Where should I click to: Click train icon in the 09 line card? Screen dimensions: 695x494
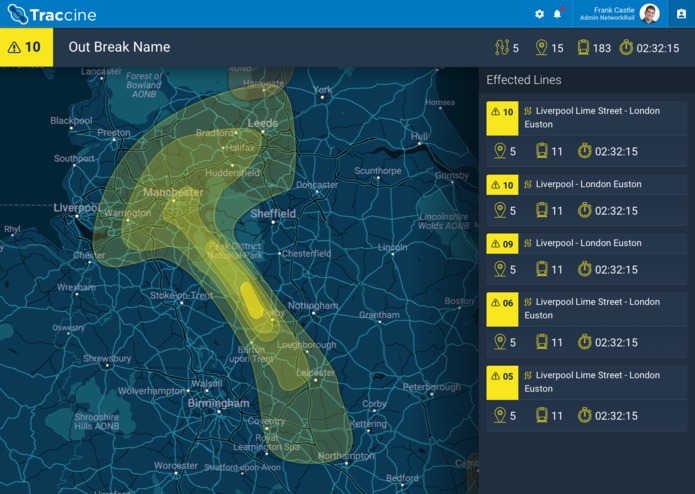click(x=542, y=269)
